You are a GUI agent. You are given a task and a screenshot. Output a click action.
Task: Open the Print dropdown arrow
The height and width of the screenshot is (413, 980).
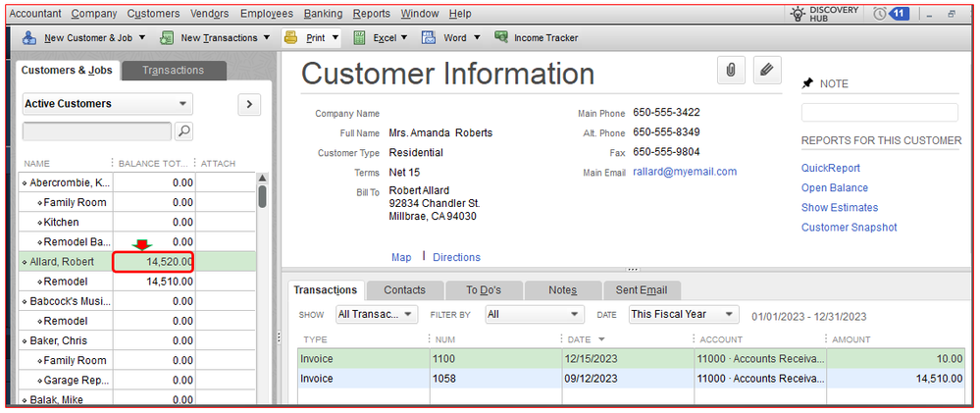click(335, 38)
